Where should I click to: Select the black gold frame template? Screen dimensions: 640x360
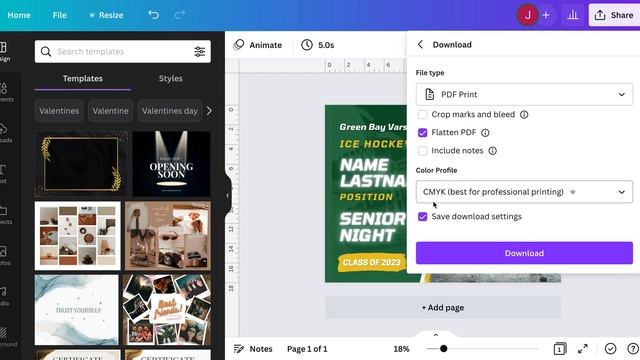tap(81, 164)
